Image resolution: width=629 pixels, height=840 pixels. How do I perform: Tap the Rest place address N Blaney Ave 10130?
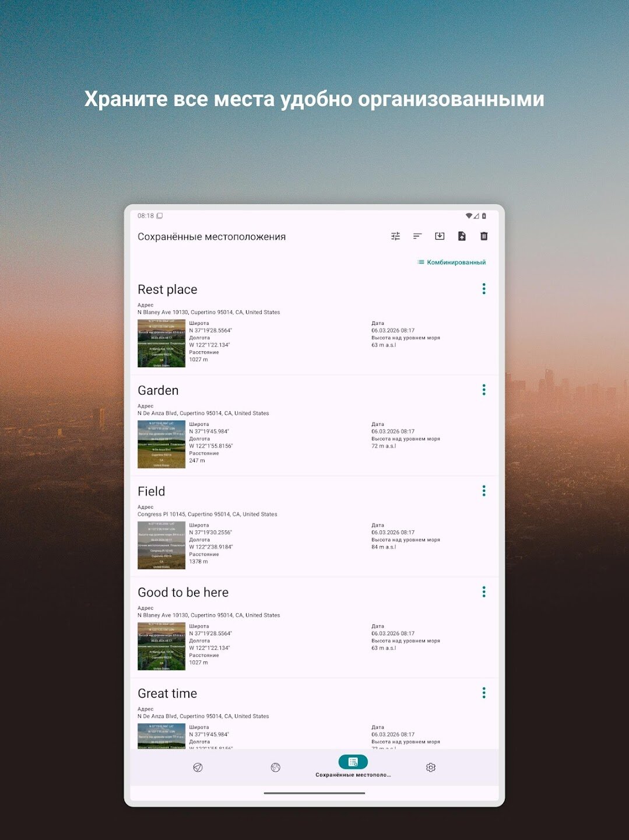coord(209,312)
